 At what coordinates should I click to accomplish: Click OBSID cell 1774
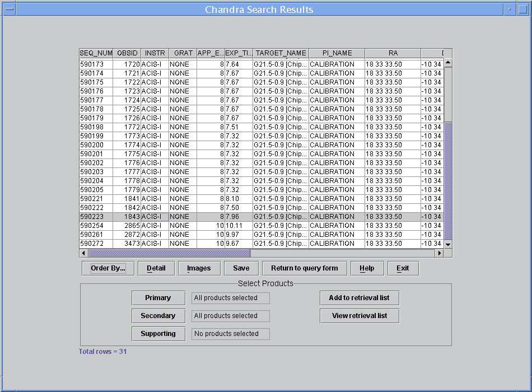click(x=127, y=145)
